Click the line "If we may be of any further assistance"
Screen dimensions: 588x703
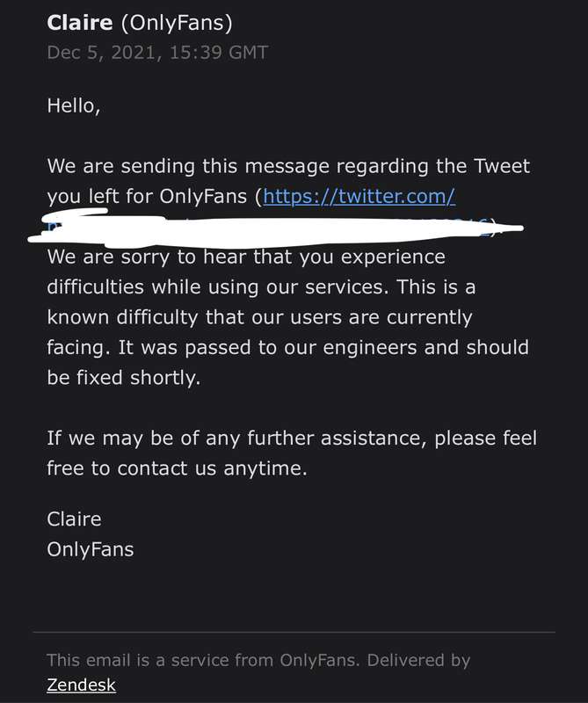pos(292,438)
